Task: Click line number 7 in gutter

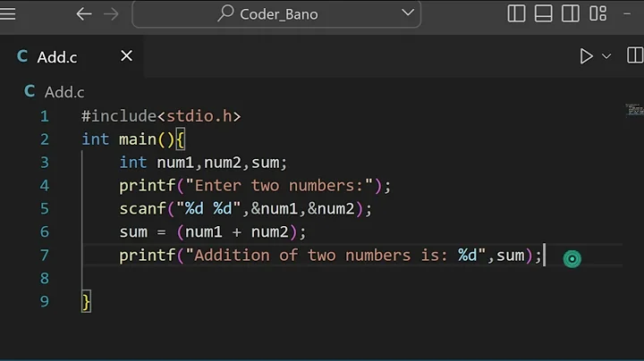Action: (45, 256)
